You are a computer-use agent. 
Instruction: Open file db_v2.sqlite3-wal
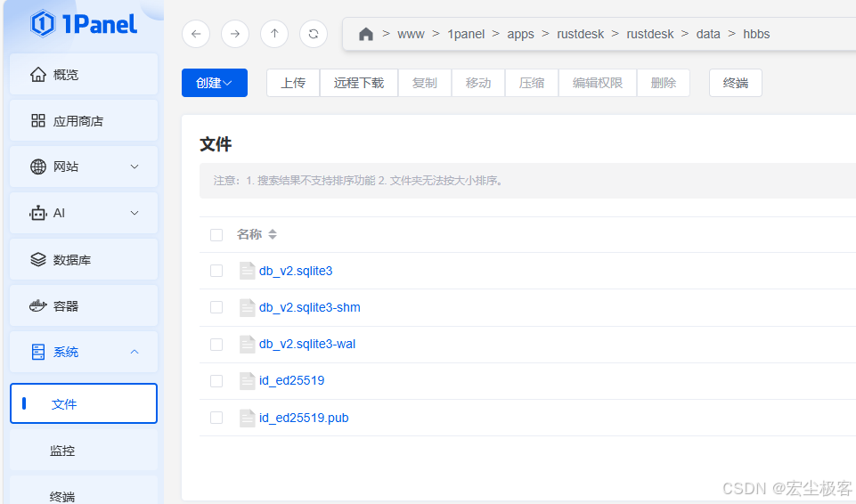[x=307, y=345]
